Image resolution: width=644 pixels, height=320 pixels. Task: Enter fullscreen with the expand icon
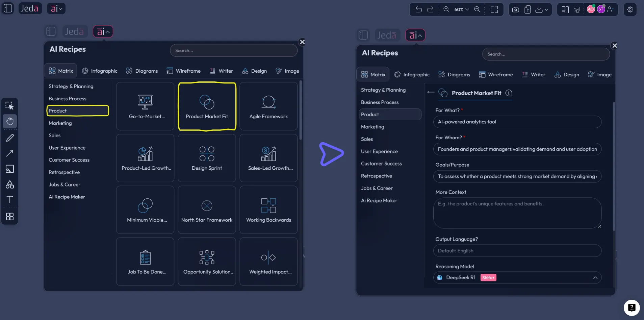[494, 9]
